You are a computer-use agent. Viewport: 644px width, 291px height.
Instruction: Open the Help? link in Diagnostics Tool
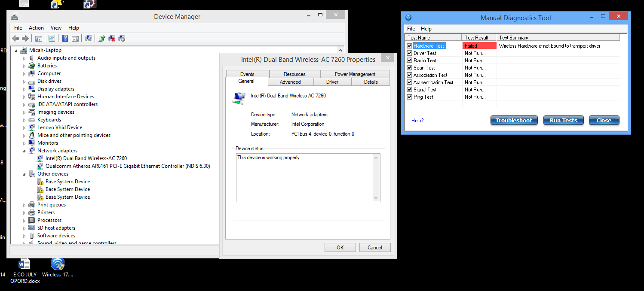point(417,121)
